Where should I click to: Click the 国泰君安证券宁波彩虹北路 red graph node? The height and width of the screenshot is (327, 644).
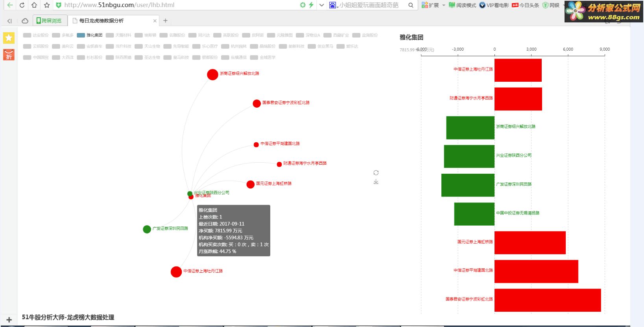click(256, 103)
